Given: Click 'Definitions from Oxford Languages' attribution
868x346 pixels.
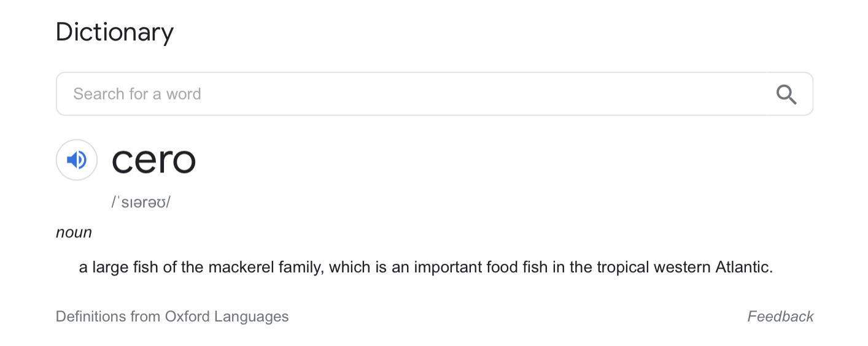Looking at the screenshot, I should point(172,317).
